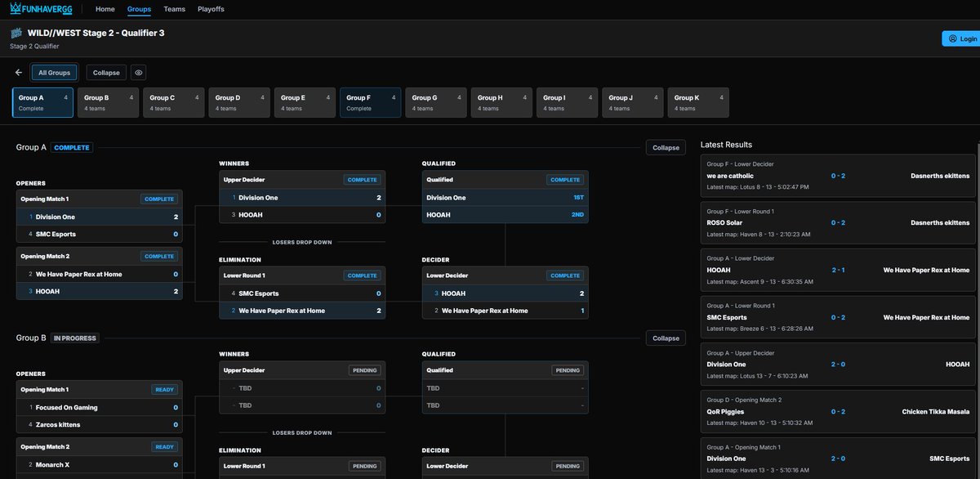The width and height of the screenshot is (980, 479).
Task: Open Group A Opening Match 1 header
Action: tap(100, 199)
